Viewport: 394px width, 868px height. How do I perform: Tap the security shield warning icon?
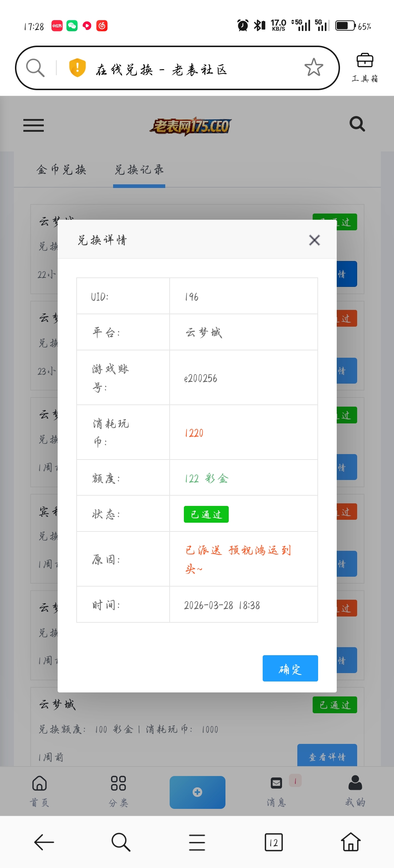coord(77,68)
